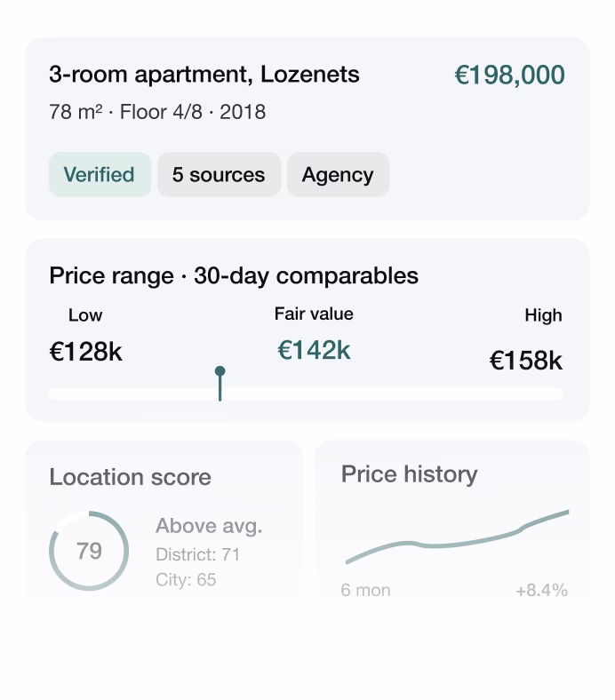This screenshot has height=700, width=615.
Task: Select the District: 71 score
Action: coord(197,554)
